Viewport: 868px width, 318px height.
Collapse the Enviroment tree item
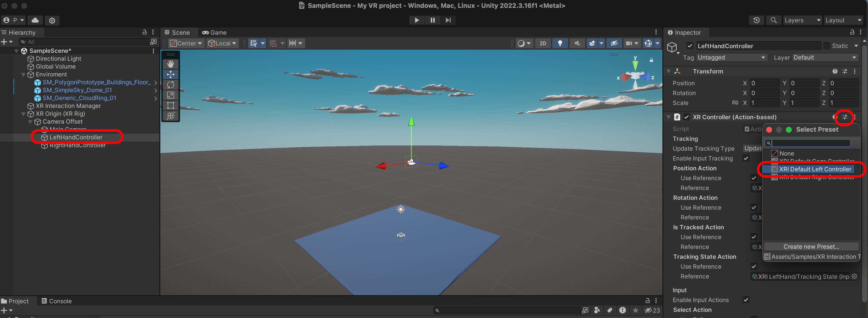point(23,74)
